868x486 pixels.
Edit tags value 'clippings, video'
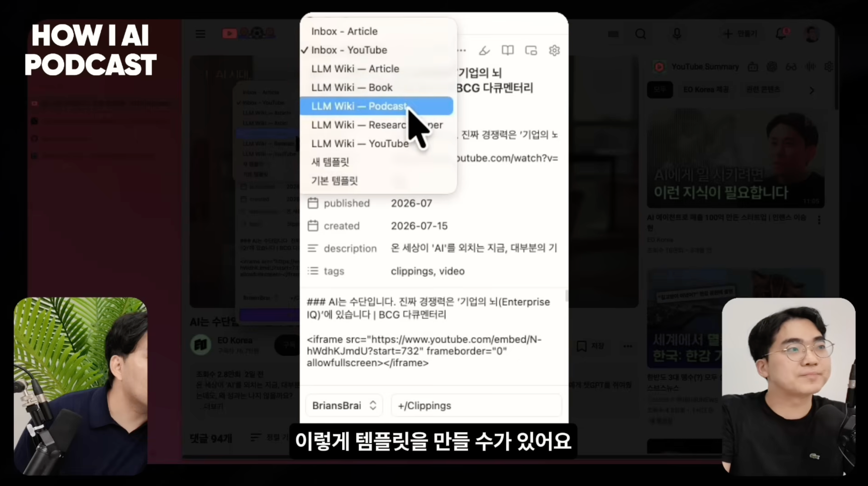(428, 271)
